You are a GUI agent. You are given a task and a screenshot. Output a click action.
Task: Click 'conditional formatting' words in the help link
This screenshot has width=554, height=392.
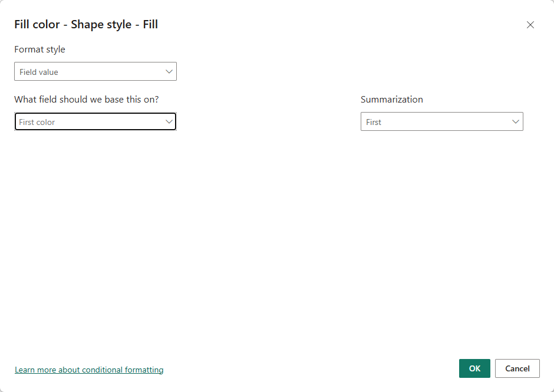point(123,370)
